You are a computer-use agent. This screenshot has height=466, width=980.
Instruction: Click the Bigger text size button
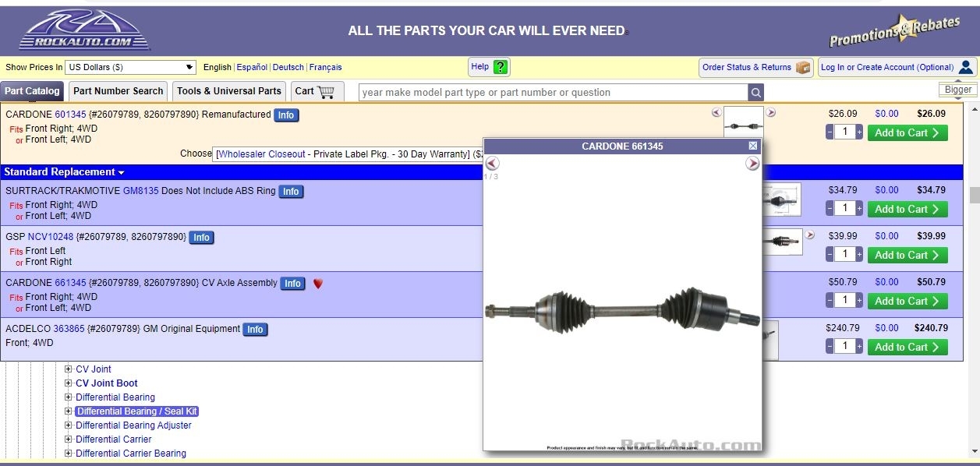(958, 90)
